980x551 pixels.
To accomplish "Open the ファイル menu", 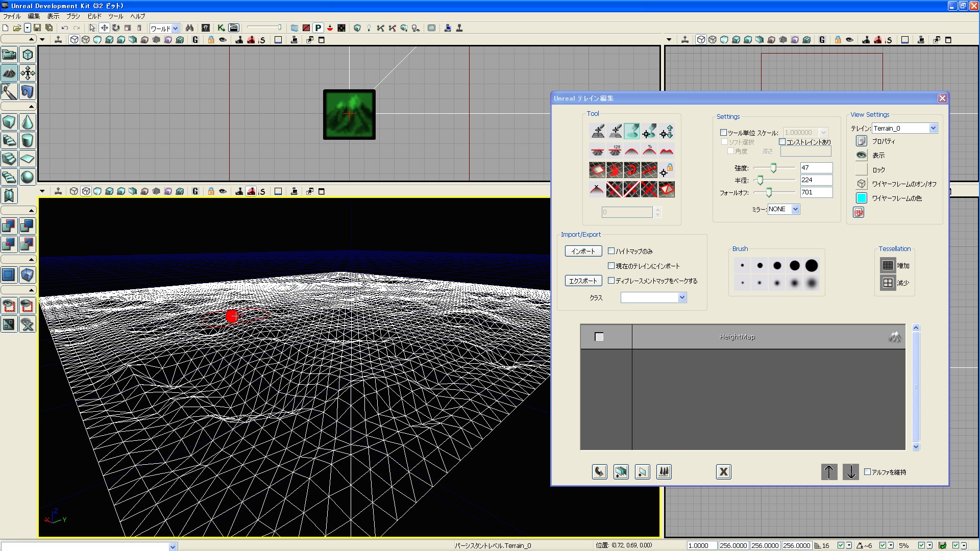I will coord(12,16).
